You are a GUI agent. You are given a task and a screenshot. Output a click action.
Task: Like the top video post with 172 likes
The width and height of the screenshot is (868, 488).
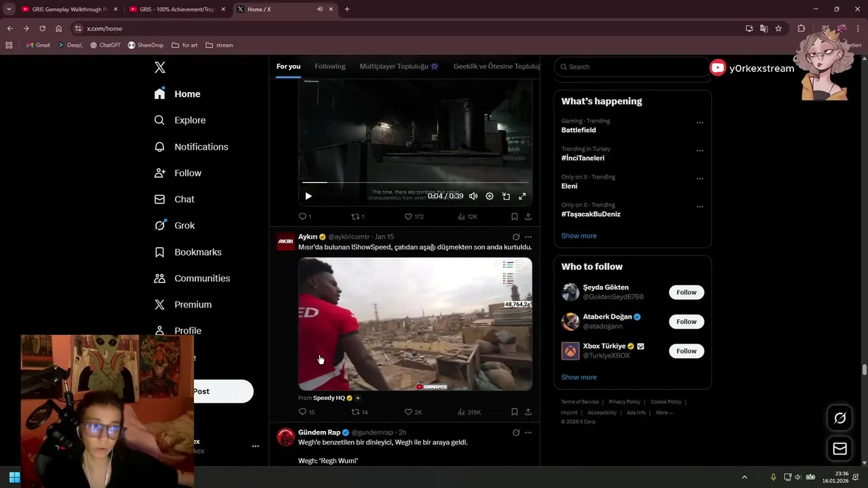[x=414, y=217]
